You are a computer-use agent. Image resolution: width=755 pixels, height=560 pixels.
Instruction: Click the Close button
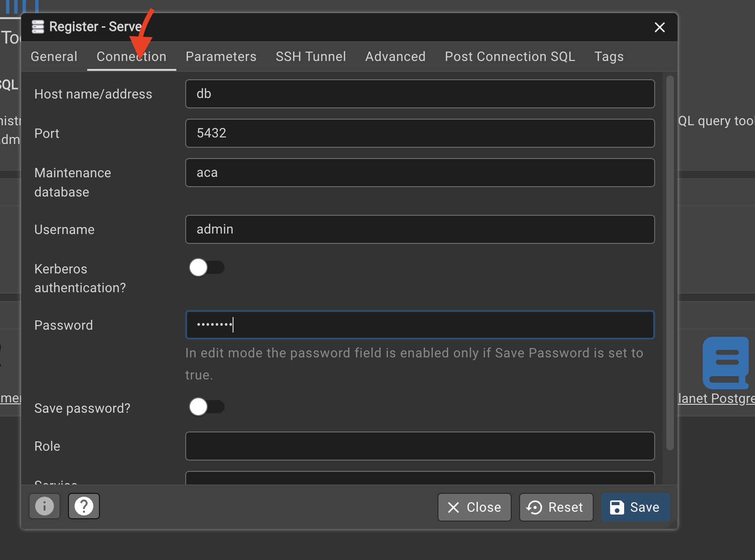(x=474, y=507)
